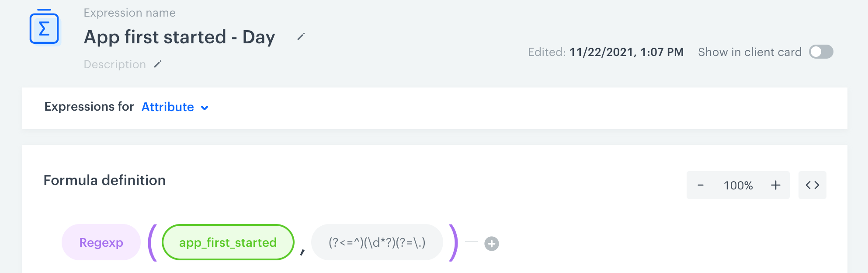Enable the Show in client card toggle

pyautogui.click(x=821, y=52)
